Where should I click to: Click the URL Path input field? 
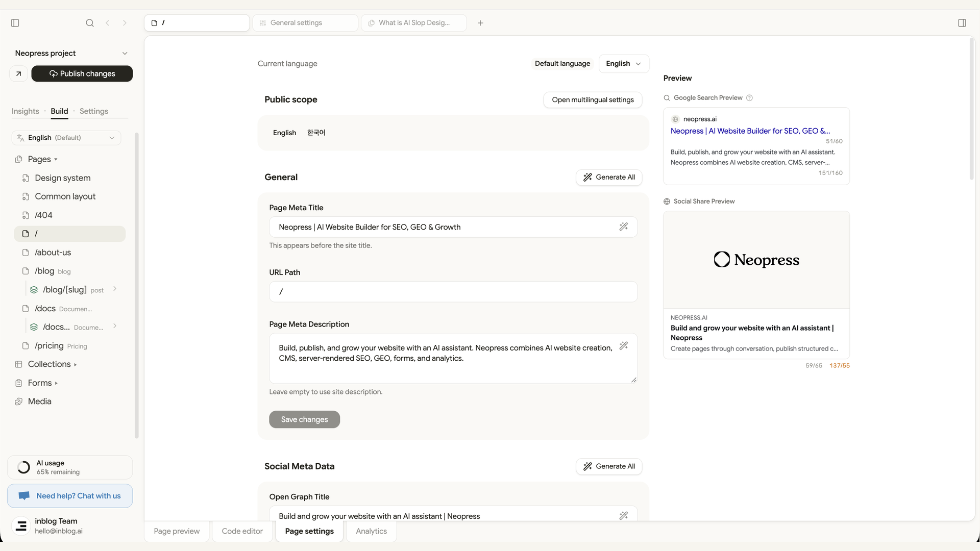click(453, 292)
